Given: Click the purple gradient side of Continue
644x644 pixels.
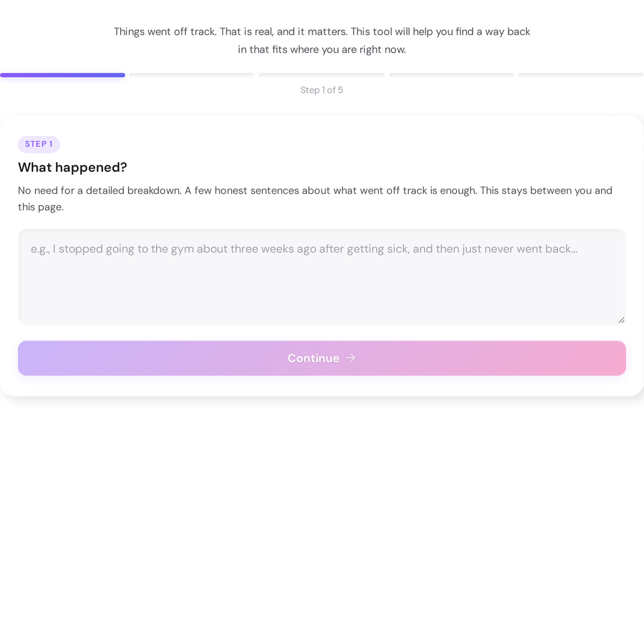Looking at the screenshot, I should click(x=80, y=358).
